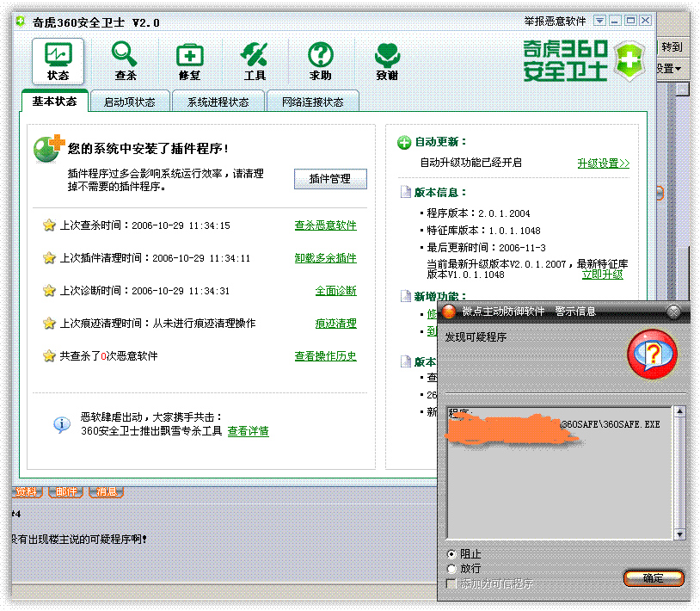Viewport: 700px width, 611px height.
Task: Open the 升级设置>> link
Action: tap(604, 163)
